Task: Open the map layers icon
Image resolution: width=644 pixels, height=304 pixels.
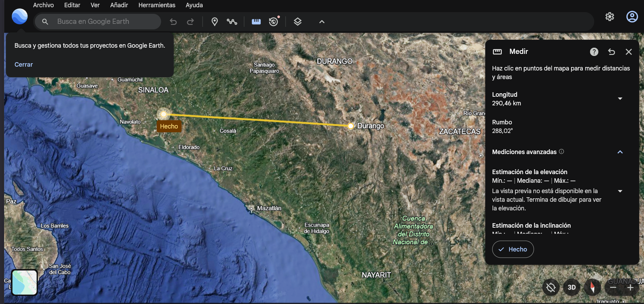Action: coord(298,22)
